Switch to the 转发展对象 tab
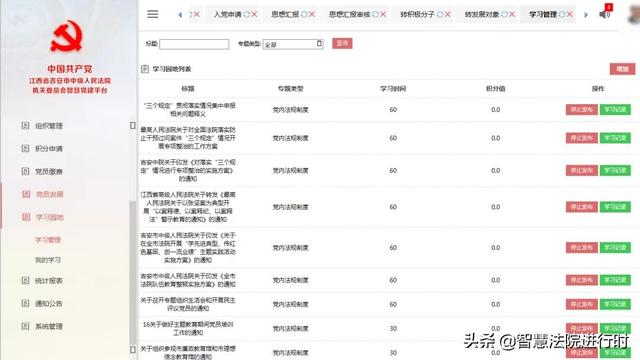640x360 pixels. [x=482, y=14]
